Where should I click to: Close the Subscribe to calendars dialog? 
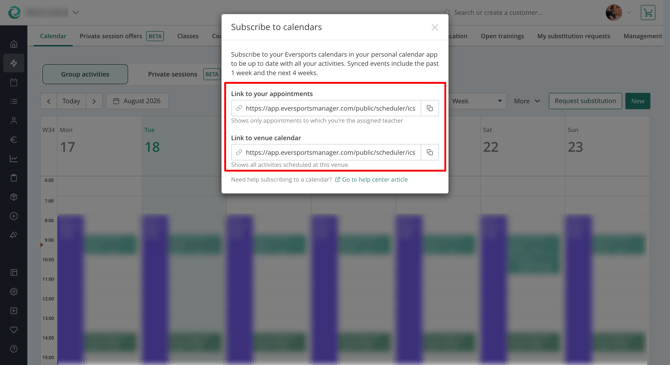tap(435, 27)
